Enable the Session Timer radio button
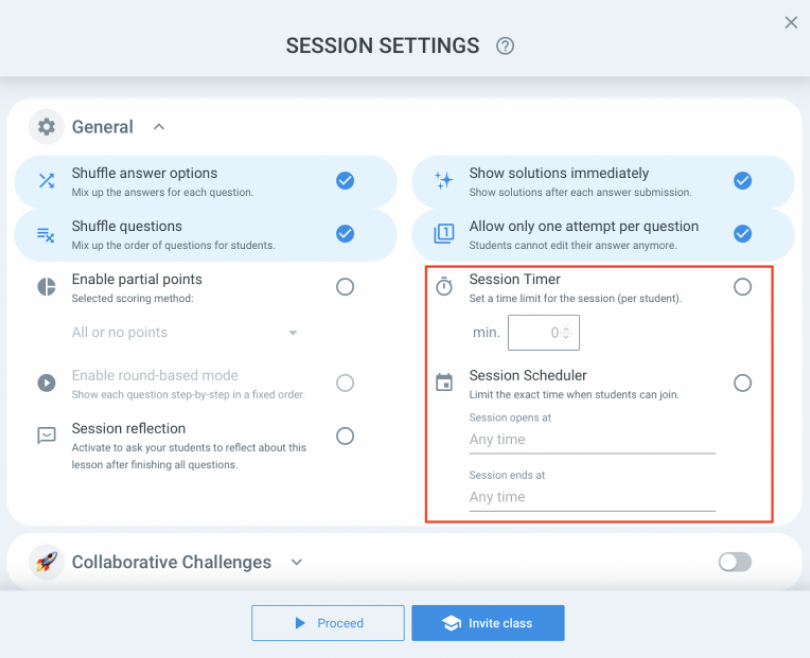 [x=742, y=287]
